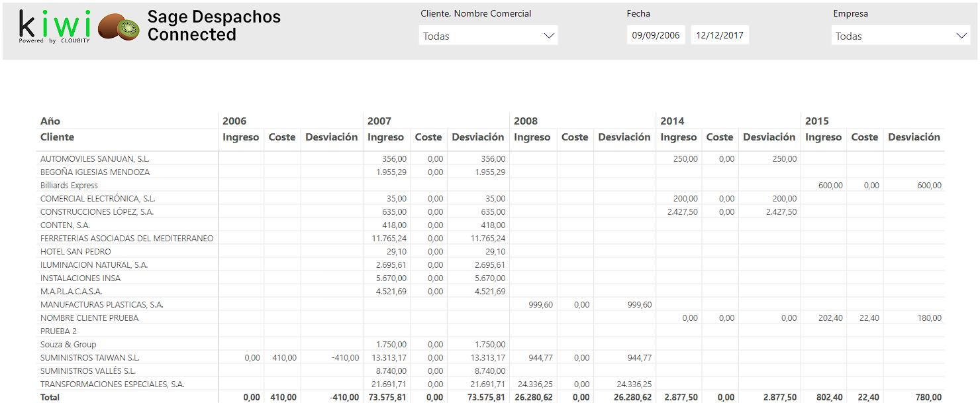Sort by Ingreso under 2014

[x=679, y=137]
